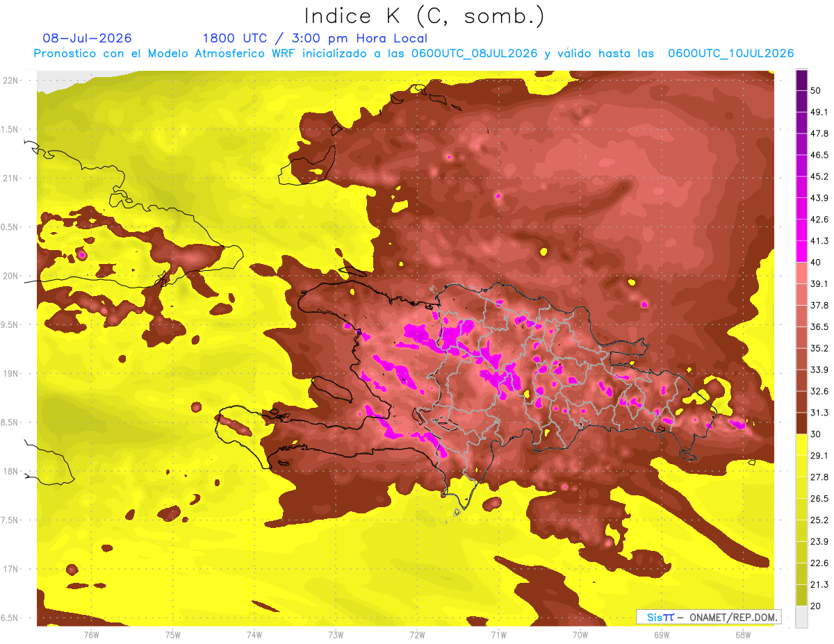Viewport: 834px width, 644px height.
Task: Click the magenta swatch between 40 and 41.3
Action: (801, 251)
